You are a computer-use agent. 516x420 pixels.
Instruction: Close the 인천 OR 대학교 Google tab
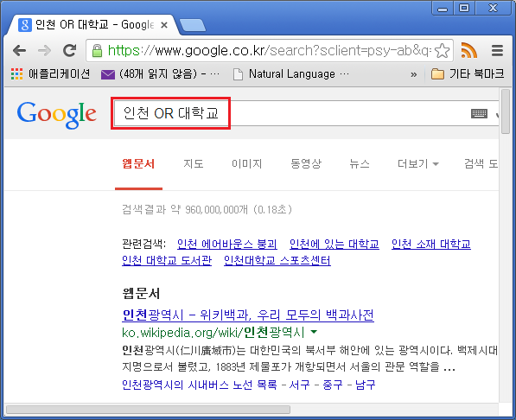164,25
